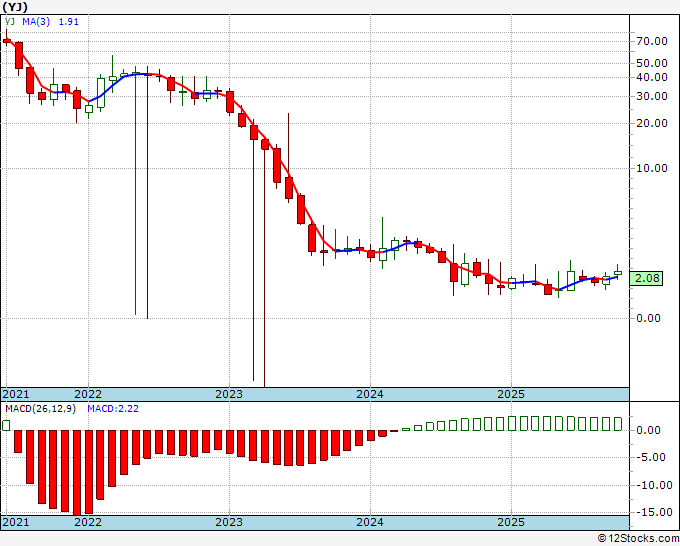Click the 50.00 price axis label
Image resolution: width=680 pixels, height=546 pixels.
(652, 63)
